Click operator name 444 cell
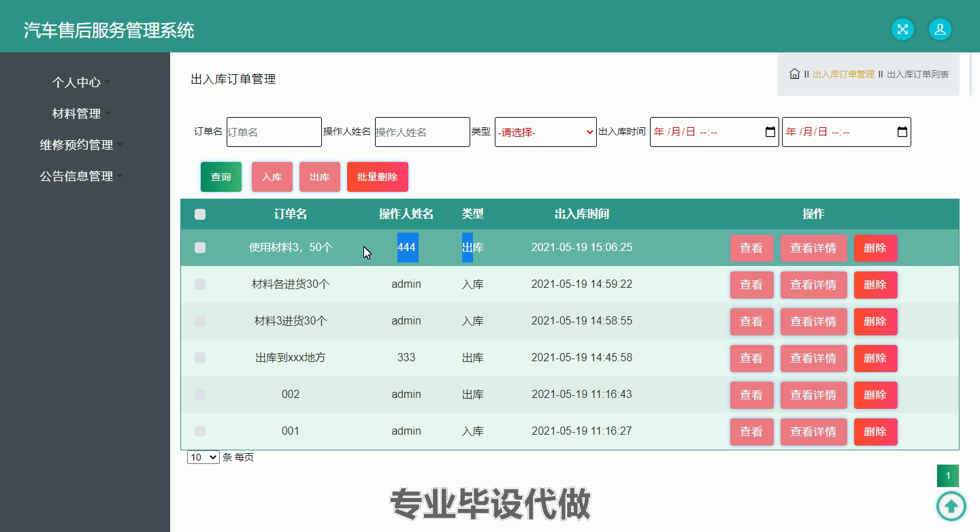Screen dimensions: 980x532 [x=406, y=247]
